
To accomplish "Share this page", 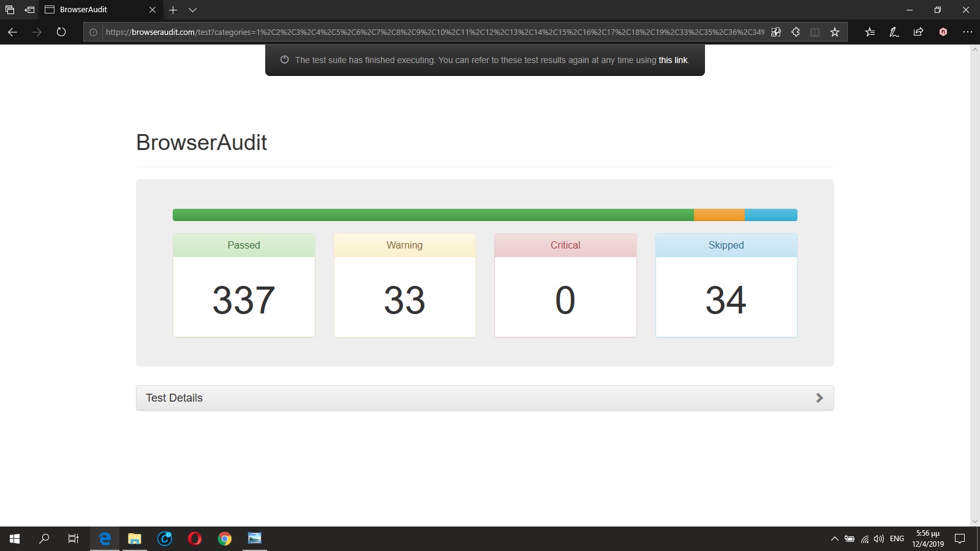I will pyautogui.click(x=918, y=32).
